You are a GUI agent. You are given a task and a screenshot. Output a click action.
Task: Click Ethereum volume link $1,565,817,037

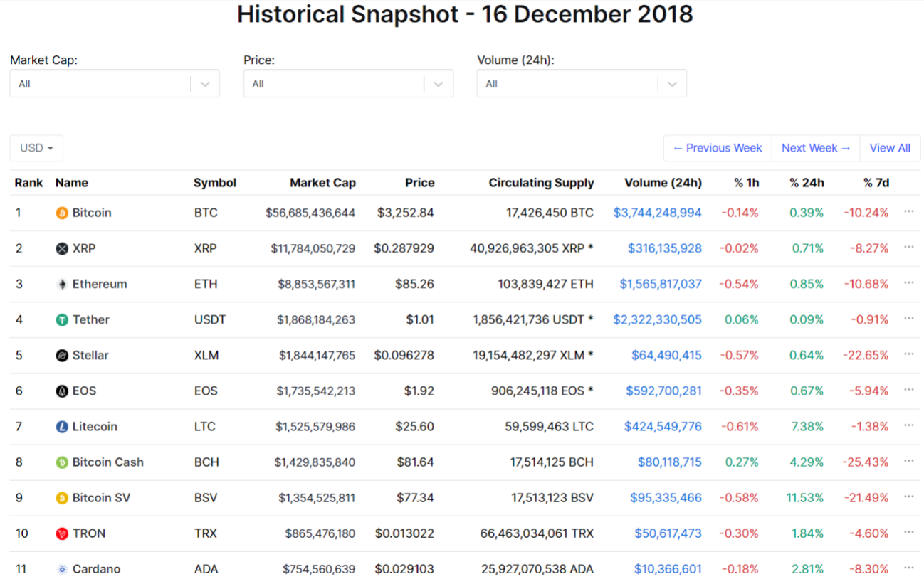click(661, 284)
